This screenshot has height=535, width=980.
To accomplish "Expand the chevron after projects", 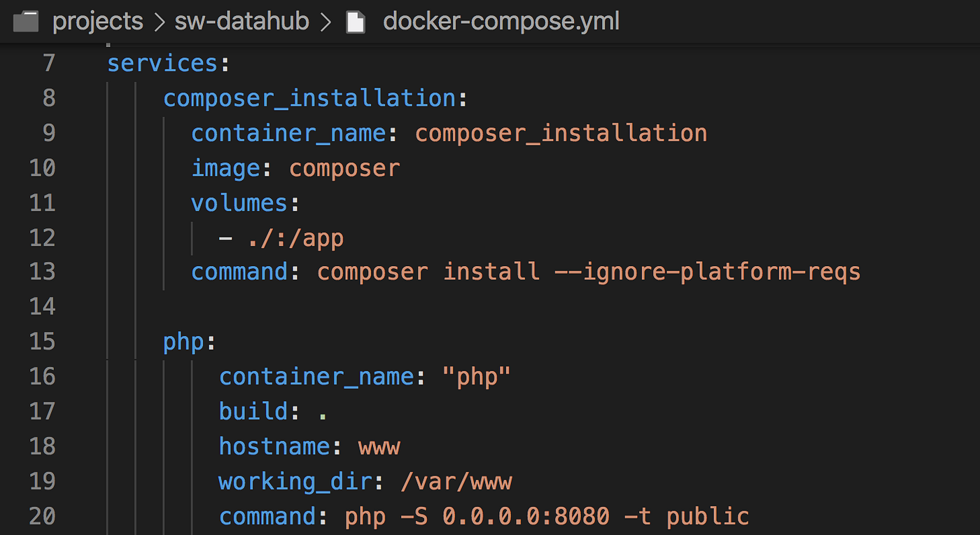I will coord(160,22).
